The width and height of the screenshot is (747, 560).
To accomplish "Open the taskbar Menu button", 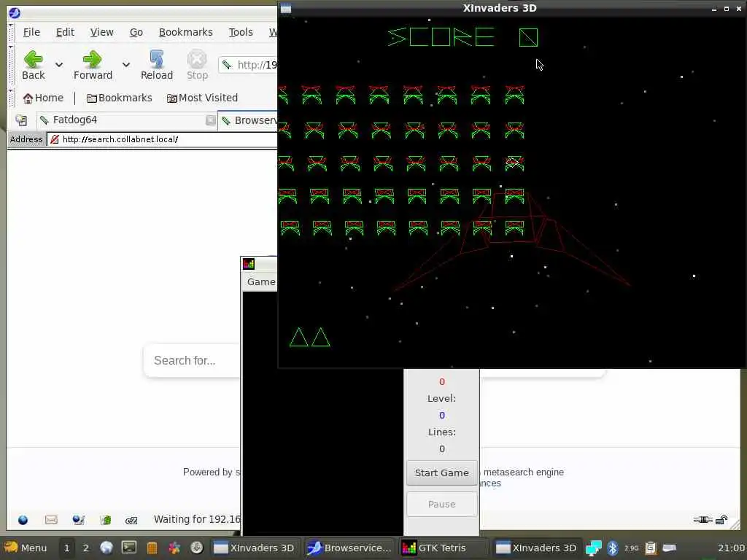I will pos(27,548).
